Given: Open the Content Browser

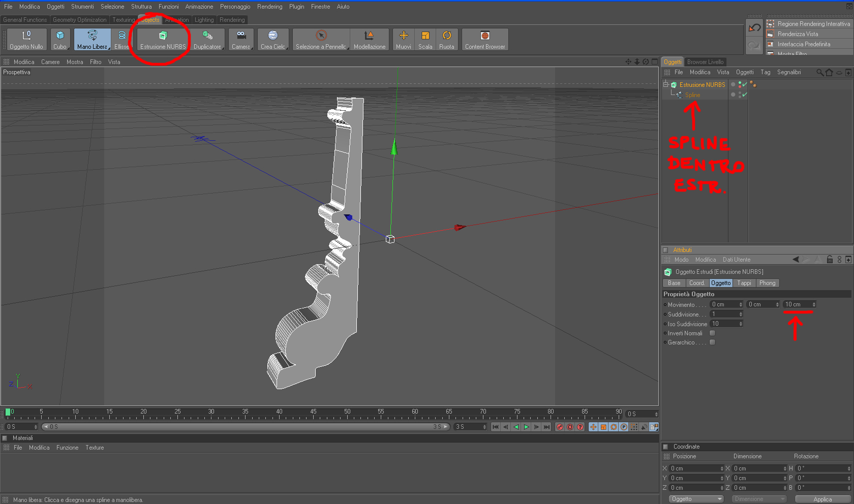Looking at the screenshot, I should [x=485, y=39].
